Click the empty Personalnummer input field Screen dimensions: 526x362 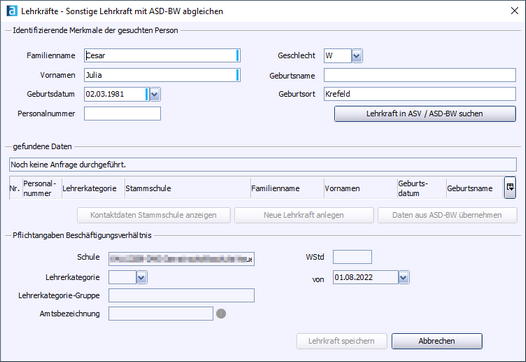click(122, 114)
